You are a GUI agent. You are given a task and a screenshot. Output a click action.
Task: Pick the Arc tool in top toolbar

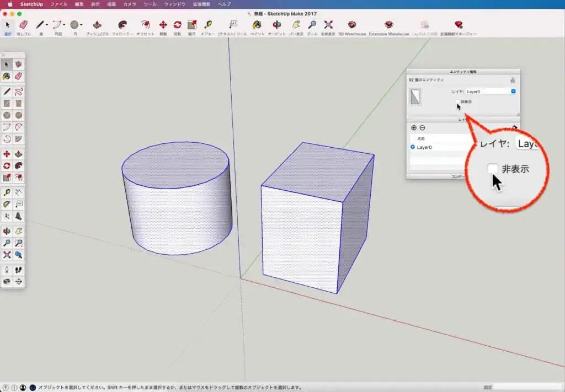pos(57,25)
